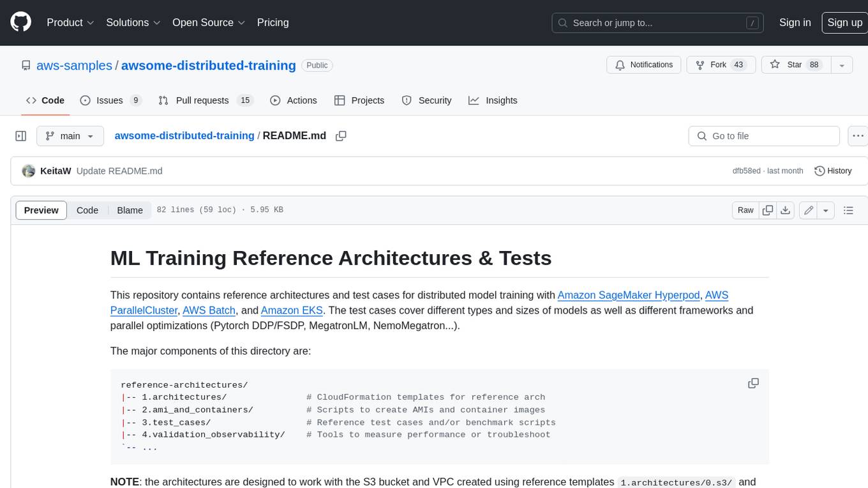This screenshot has width=868, height=488.
Task: Focus the Search or jump to field
Action: (x=657, y=23)
